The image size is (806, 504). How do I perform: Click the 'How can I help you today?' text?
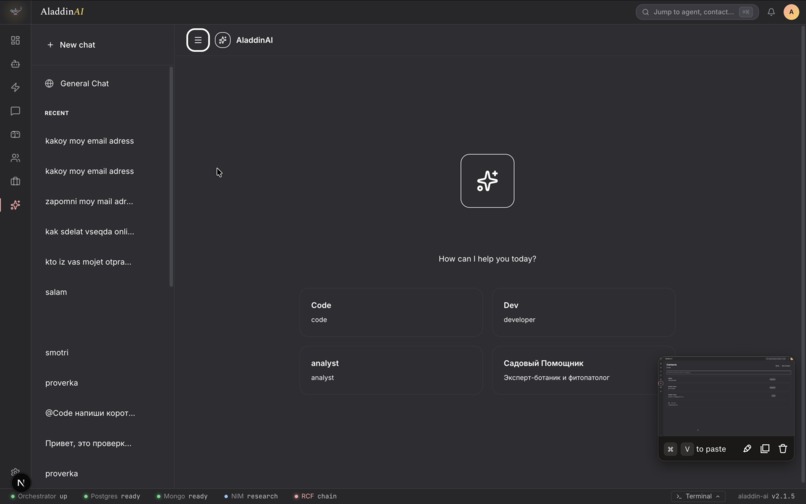point(487,259)
